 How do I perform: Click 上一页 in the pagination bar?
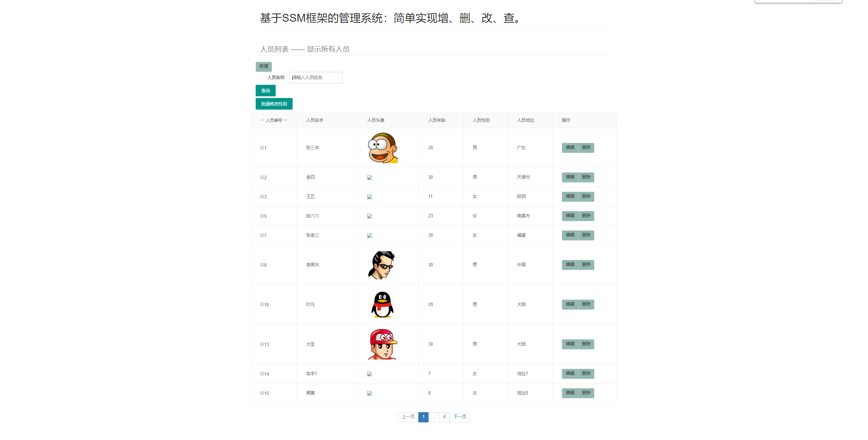[408, 417]
